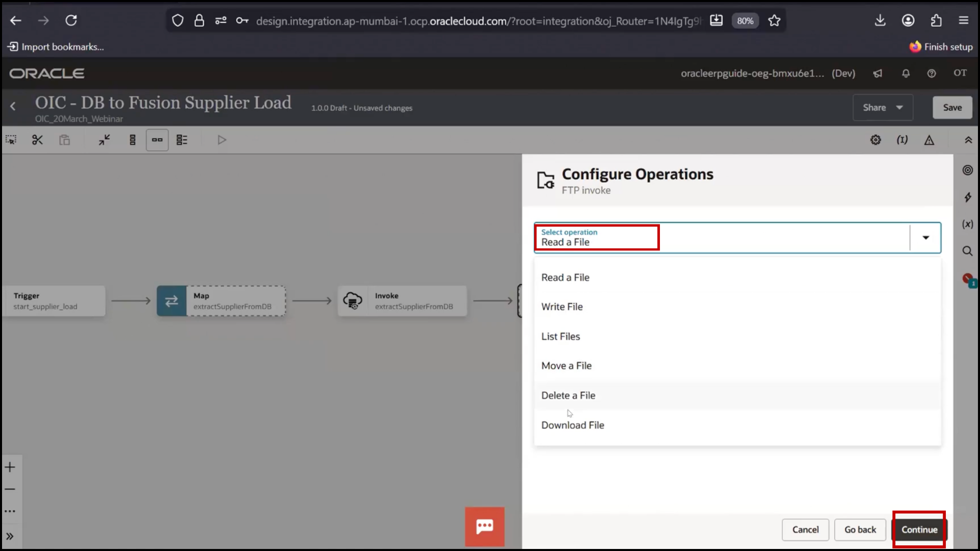Click the collapse arrows canvas icon
The width and height of the screenshot is (980, 551).
point(105,140)
